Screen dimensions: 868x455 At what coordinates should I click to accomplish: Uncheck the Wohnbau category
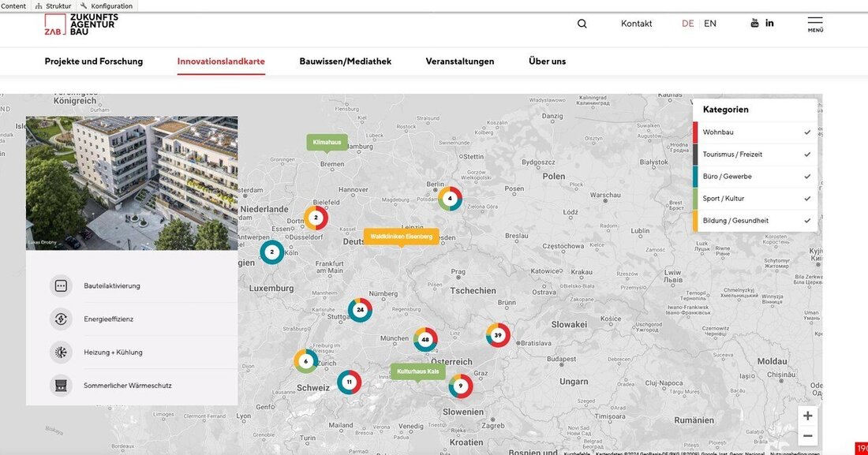point(806,132)
